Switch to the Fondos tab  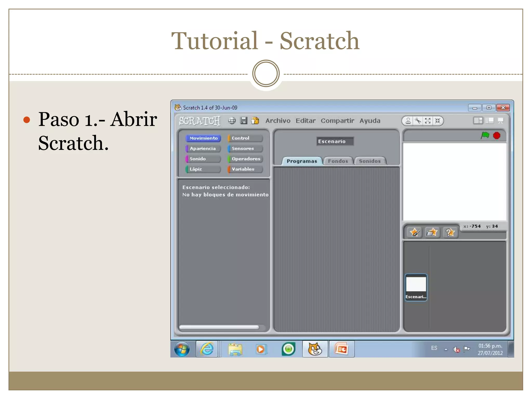coord(338,161)
